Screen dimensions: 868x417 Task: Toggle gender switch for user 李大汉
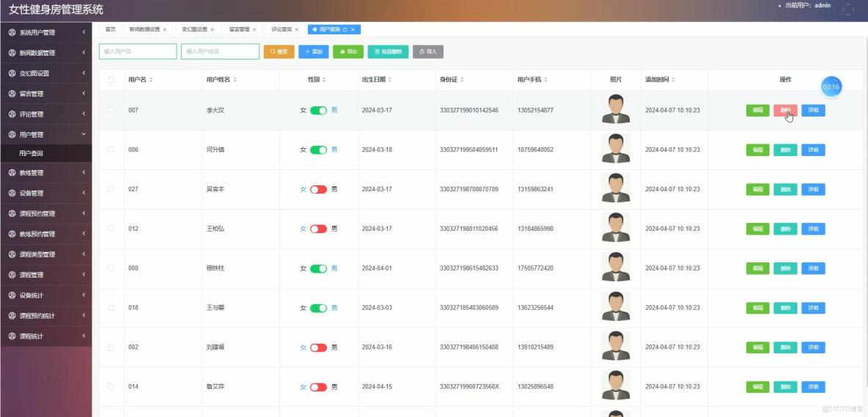tap(318, 110)
